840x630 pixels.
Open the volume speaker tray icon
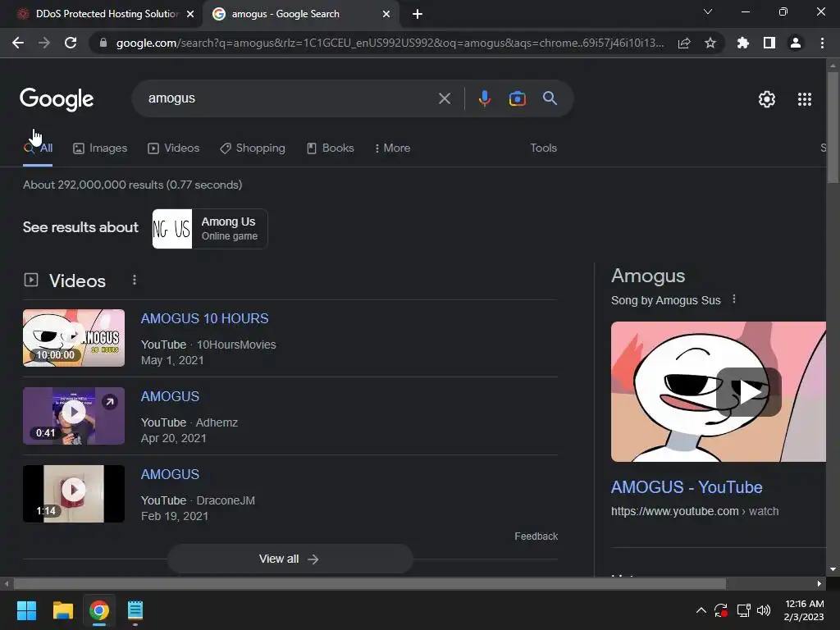(764, 610)
